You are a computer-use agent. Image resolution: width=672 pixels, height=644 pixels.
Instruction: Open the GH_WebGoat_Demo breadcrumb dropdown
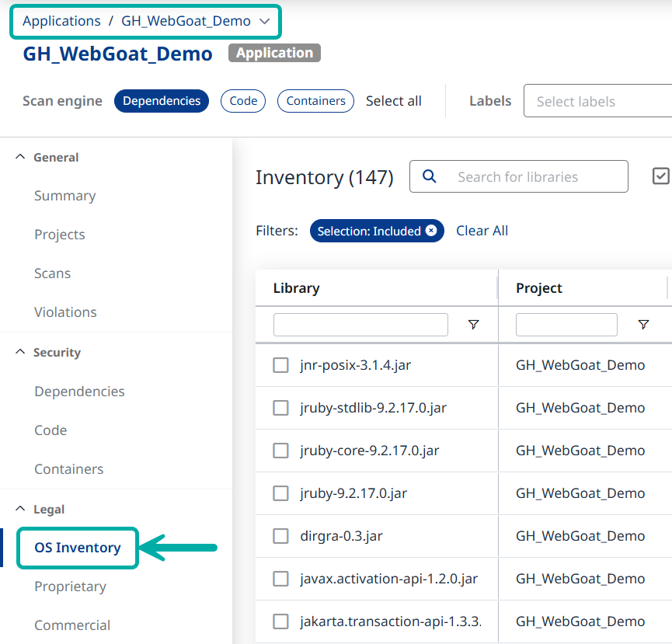pyautogui.click(x=264, y=22)
